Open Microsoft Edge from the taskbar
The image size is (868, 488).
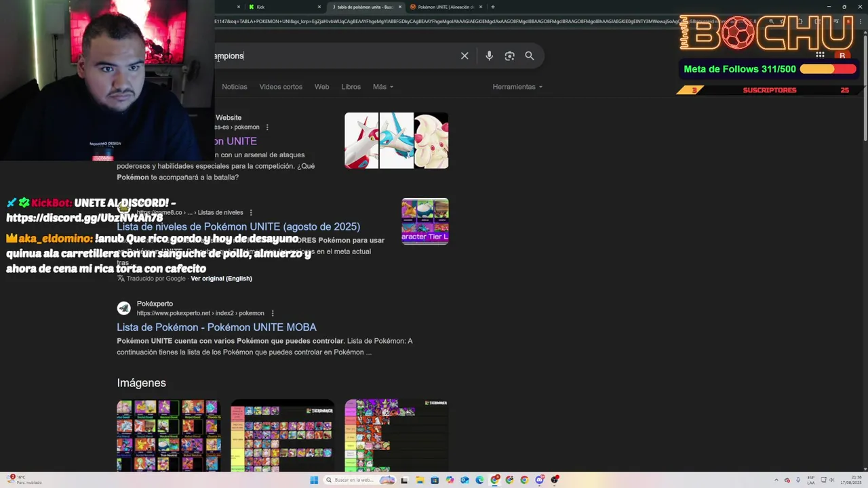point(479,480)
